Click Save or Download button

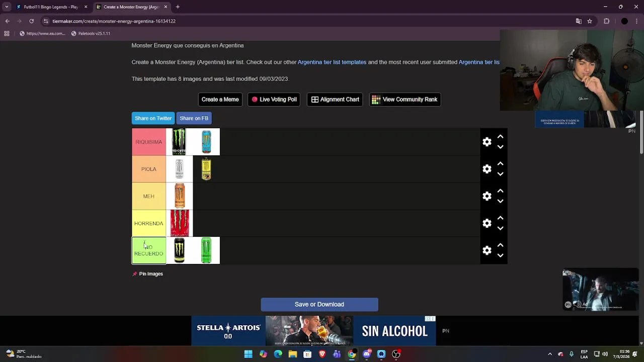319,304
